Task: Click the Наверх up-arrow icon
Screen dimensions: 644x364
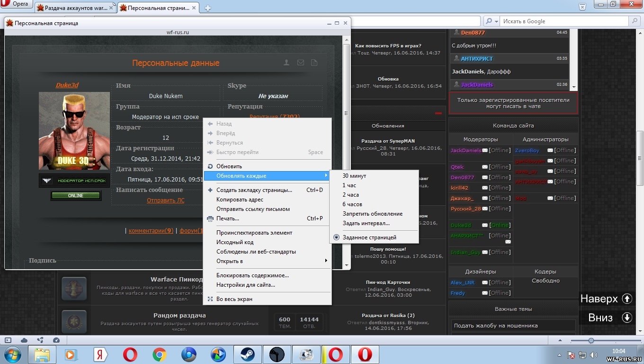Action: point(627,299)
